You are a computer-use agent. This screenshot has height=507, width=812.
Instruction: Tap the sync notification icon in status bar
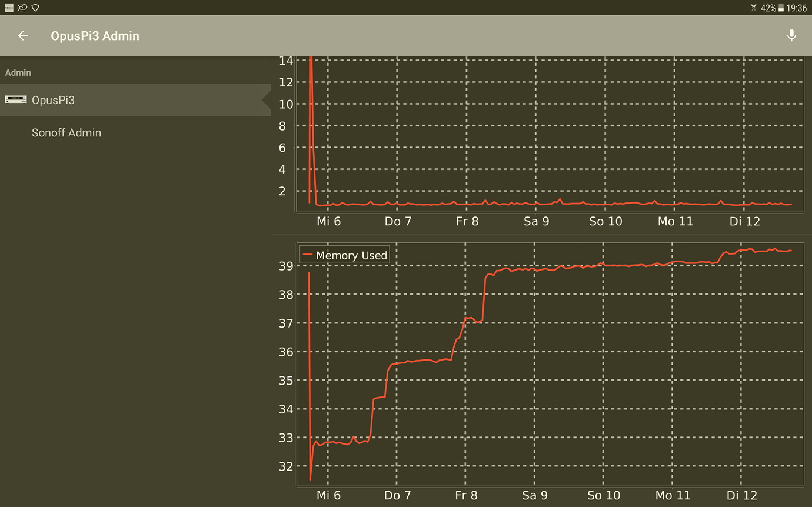(x=22, y=8)
